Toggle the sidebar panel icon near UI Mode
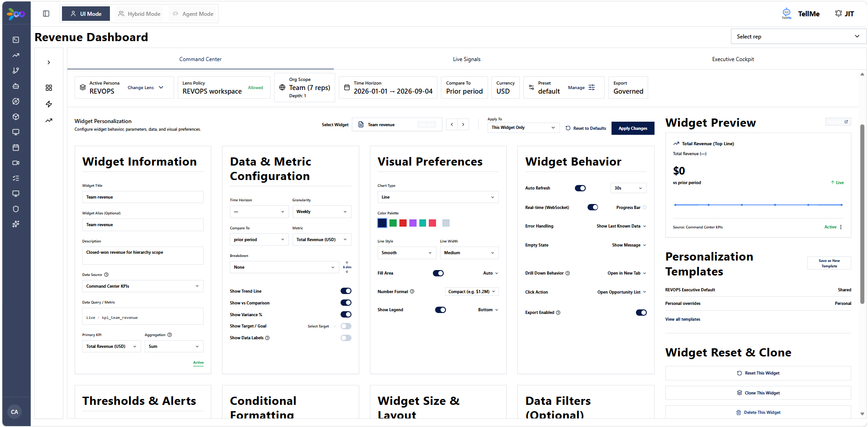 point(46,14)
